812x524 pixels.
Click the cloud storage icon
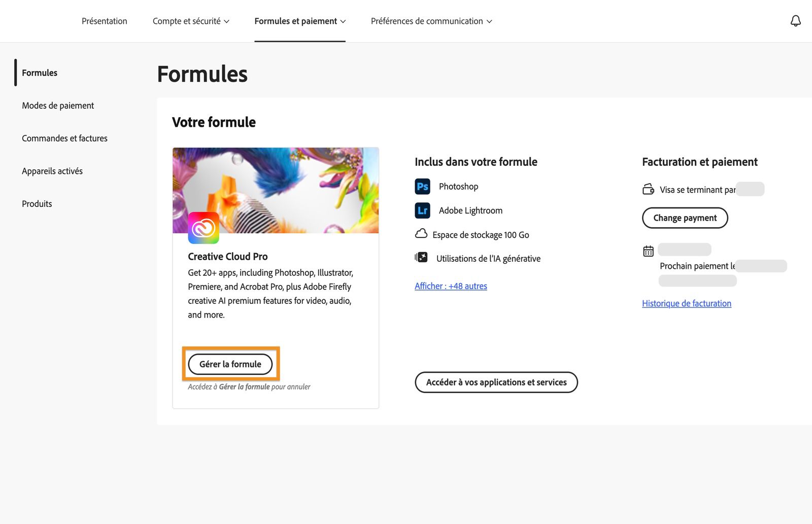pyautogui.click(x=421, y=234)
